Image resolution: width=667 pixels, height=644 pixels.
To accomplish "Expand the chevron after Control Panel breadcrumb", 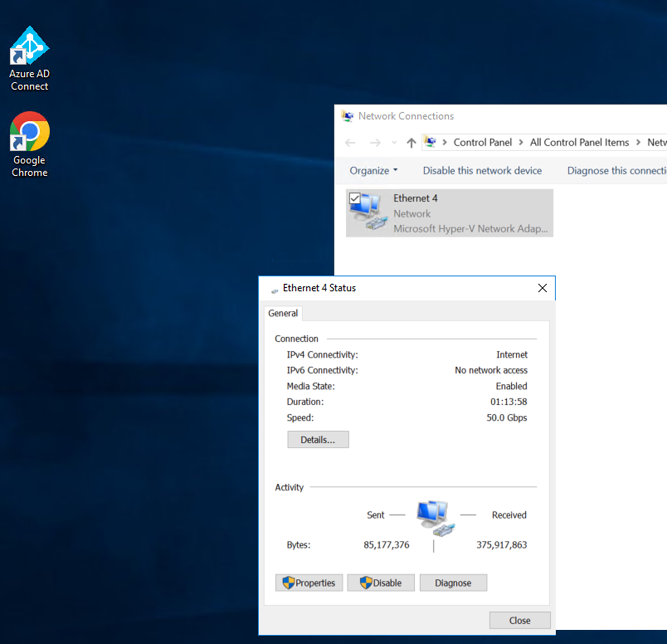I will pos(520,142).
